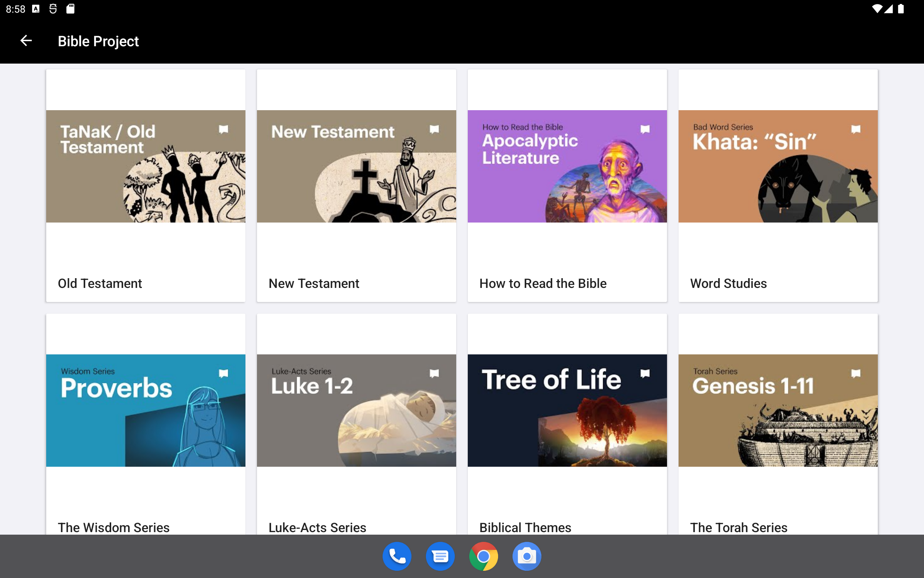Tap the battery status icon

point(901,9)
